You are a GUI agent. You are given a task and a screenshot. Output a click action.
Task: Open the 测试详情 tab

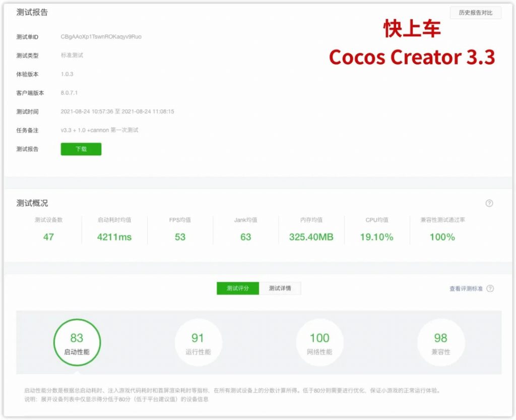click(280, 288)
